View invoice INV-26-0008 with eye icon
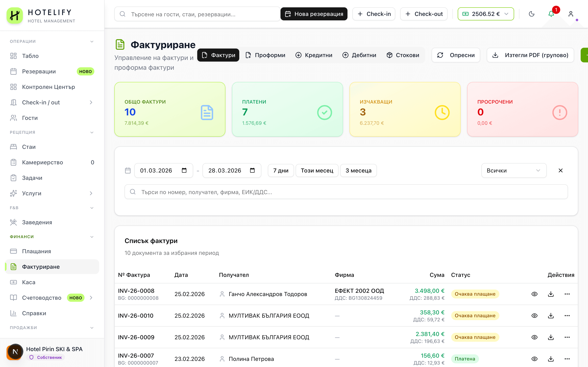588x367 pixels. tap(534, 294)
